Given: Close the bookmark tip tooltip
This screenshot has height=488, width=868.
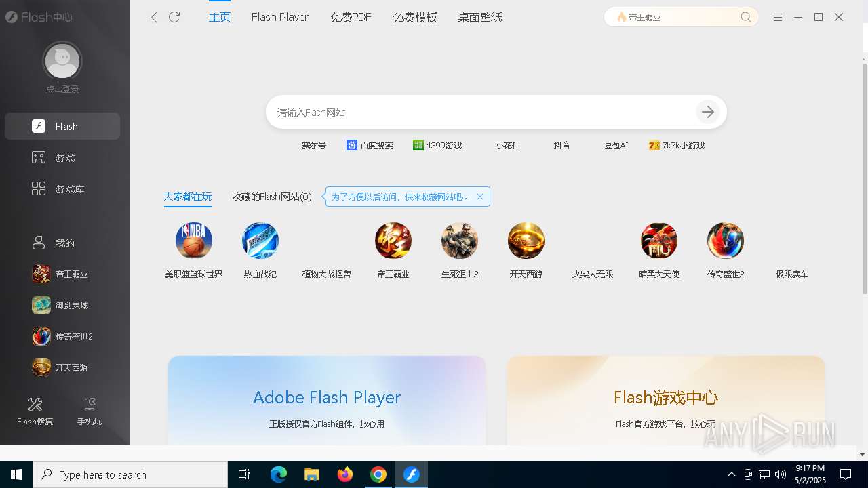Looking at the screenshot, I should (x=480, y=197).
